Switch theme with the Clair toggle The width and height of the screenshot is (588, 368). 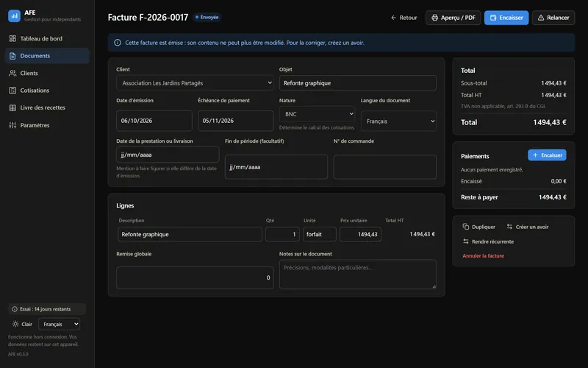point(23,324)
